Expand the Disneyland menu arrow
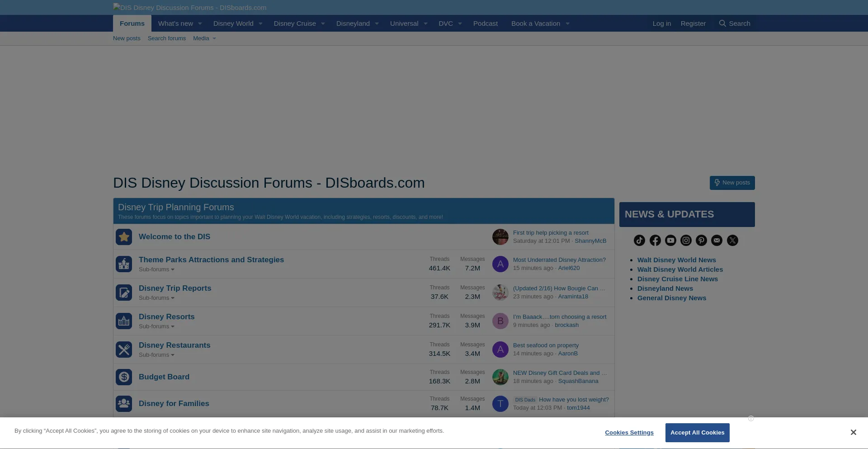Viewport: 868px width, 449px height. point(377,24)
